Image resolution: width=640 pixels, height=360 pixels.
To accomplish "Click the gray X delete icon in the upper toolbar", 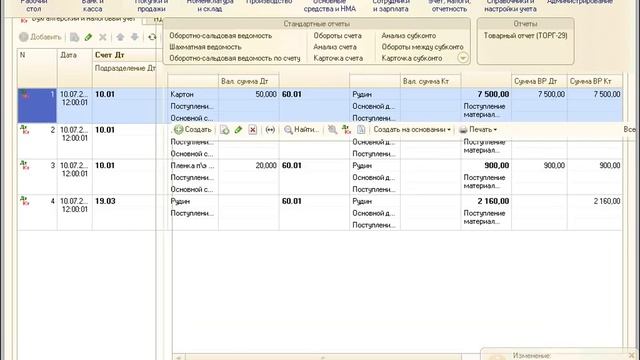I will tap(103, 37).
